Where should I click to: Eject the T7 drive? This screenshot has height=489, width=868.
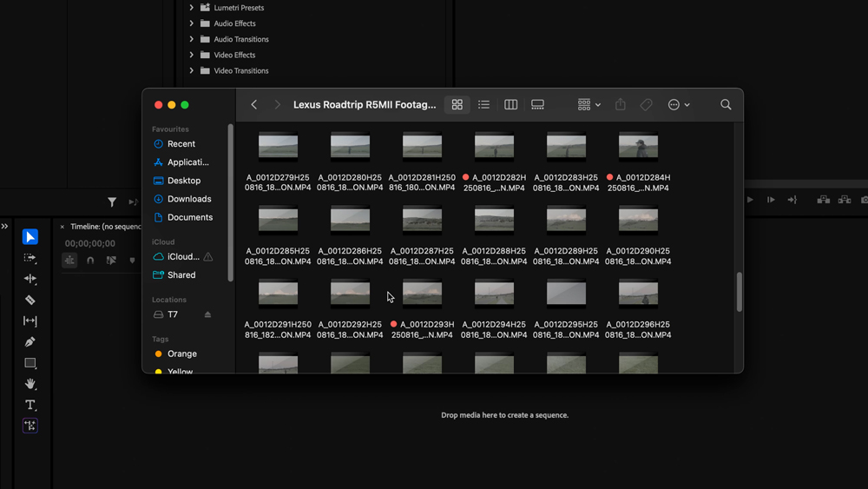point(207,314)
